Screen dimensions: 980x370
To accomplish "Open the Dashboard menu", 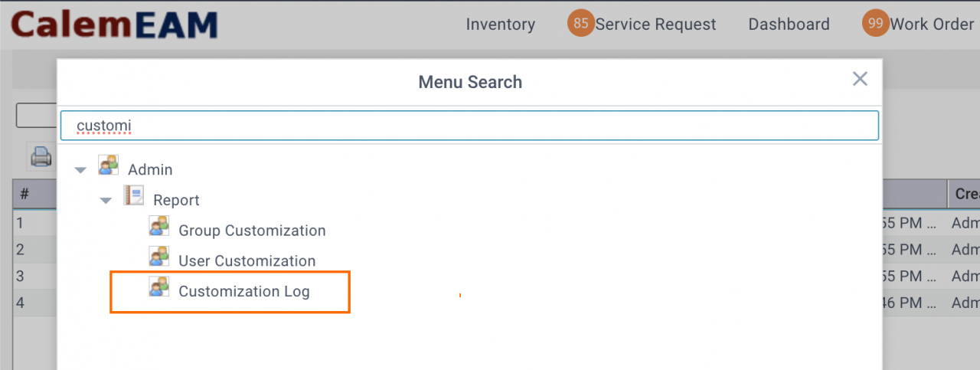I will point(789,25).
